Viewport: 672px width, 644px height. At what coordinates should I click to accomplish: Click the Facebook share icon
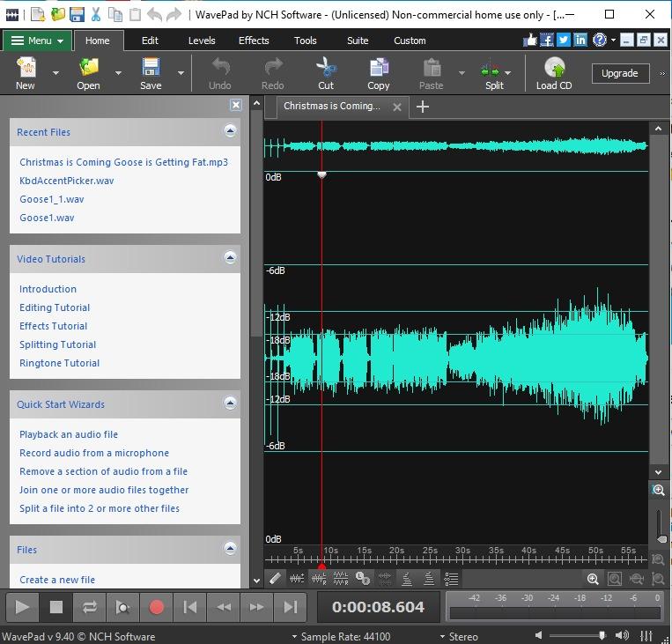coord(546,41)
